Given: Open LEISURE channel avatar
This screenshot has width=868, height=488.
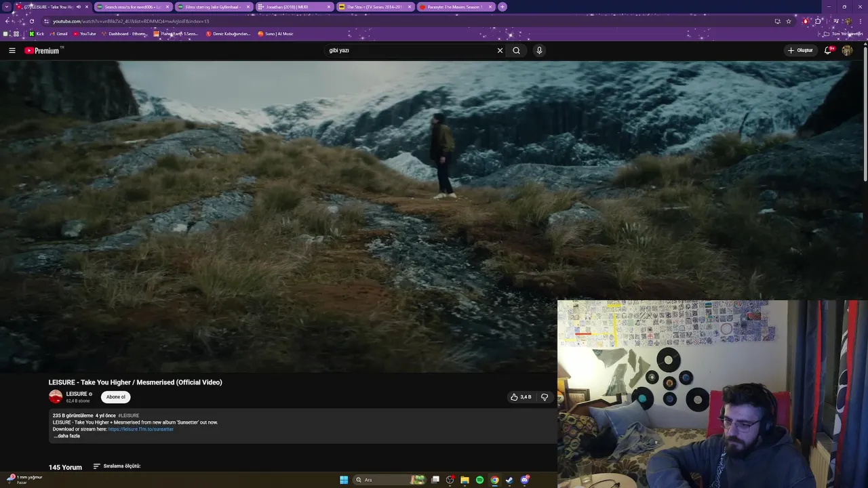Looking at the screenshot, I should click(56, 397).
